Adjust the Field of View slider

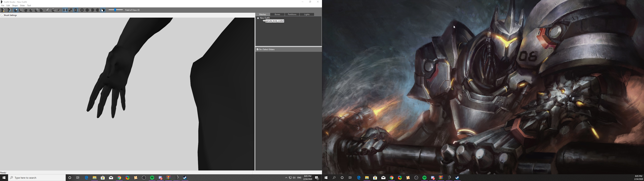(x=115, y=10)
